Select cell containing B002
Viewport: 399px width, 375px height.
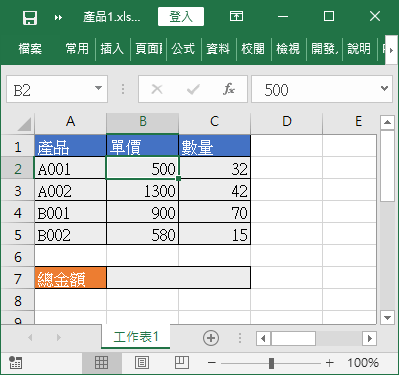point(70,234)
